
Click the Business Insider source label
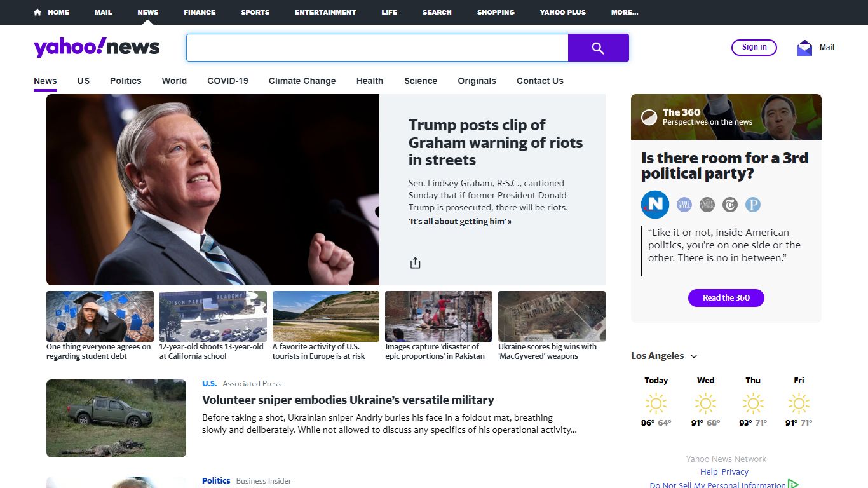click(x=264, y=481)
